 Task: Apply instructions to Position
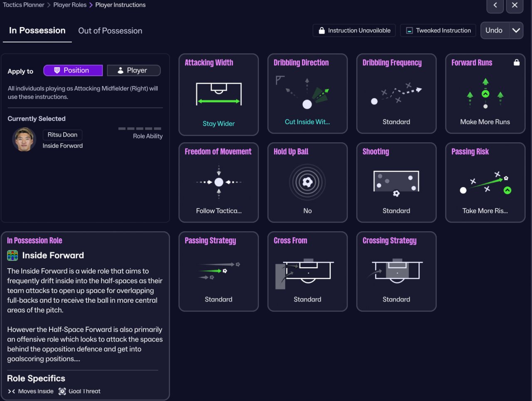[x=73, y=70]
